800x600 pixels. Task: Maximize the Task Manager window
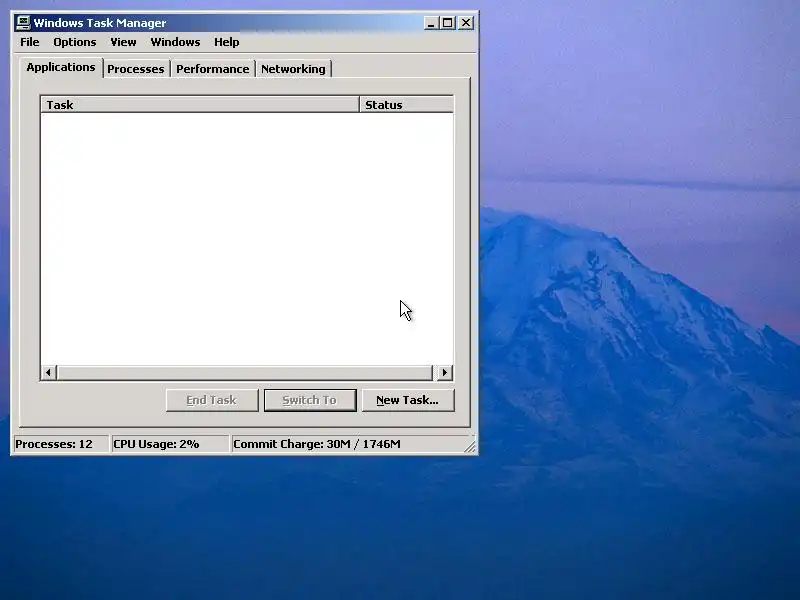pos(447,23)
